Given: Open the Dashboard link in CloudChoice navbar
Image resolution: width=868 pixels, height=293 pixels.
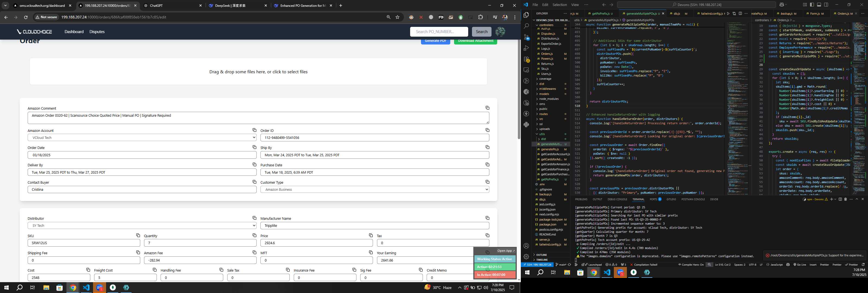Looking at the screenshot, I should 74,32.
